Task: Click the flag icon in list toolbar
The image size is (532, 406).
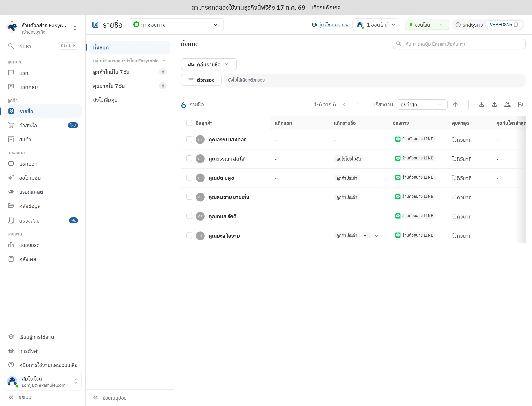Action: click(520, 104)
